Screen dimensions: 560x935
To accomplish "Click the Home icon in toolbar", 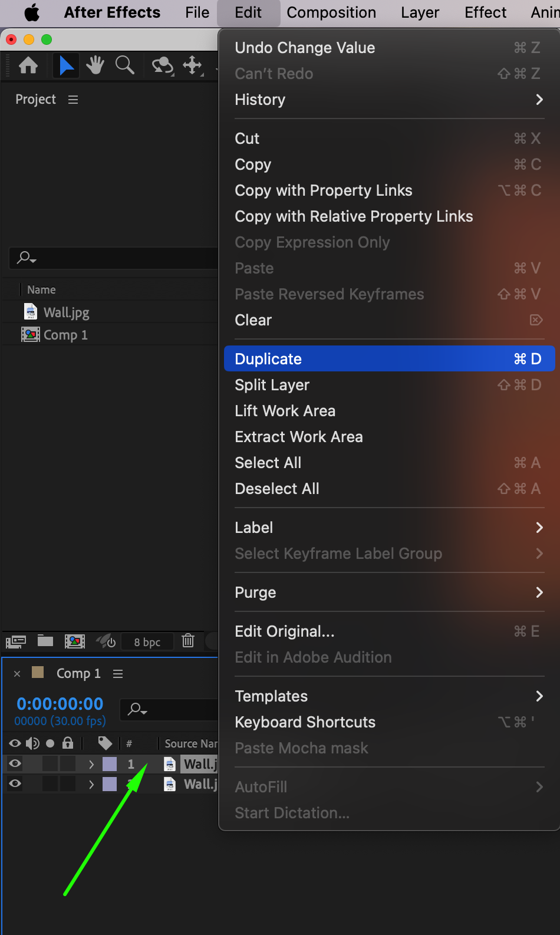I will pos(28,65).
